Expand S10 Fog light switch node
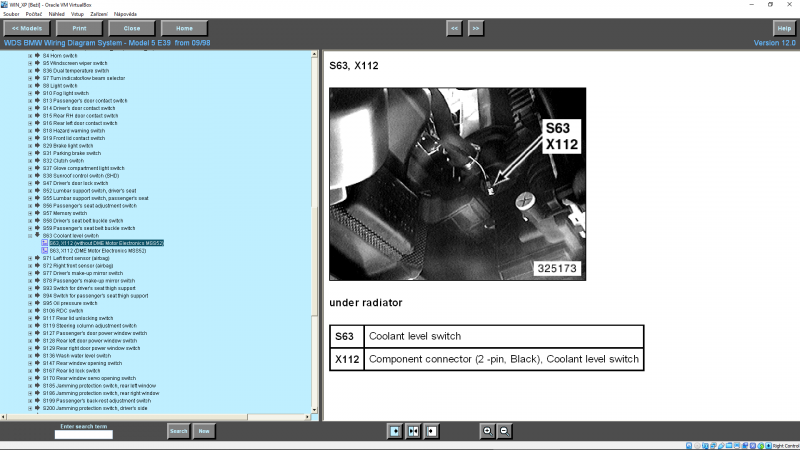 (30, 93)
